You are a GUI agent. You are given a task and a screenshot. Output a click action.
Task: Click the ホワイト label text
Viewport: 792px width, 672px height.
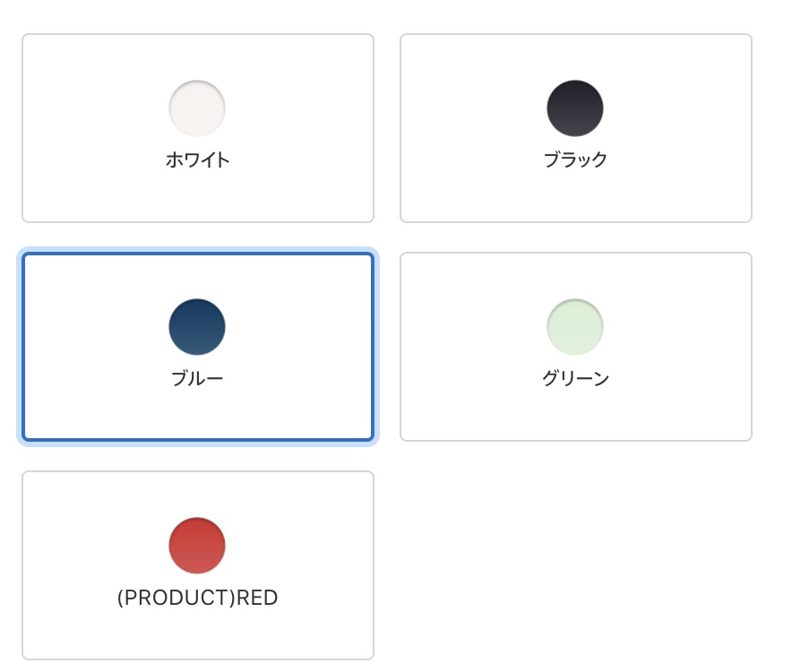coord(197,159)
